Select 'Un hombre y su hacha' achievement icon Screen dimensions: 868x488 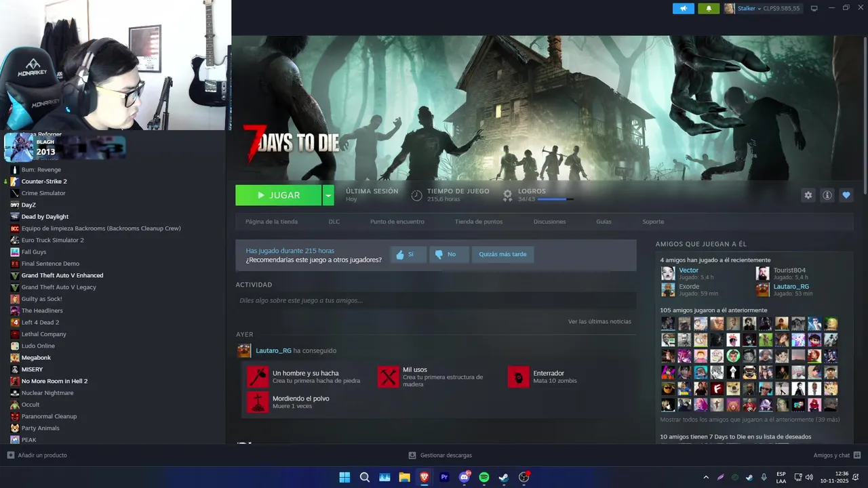[258, 377]
